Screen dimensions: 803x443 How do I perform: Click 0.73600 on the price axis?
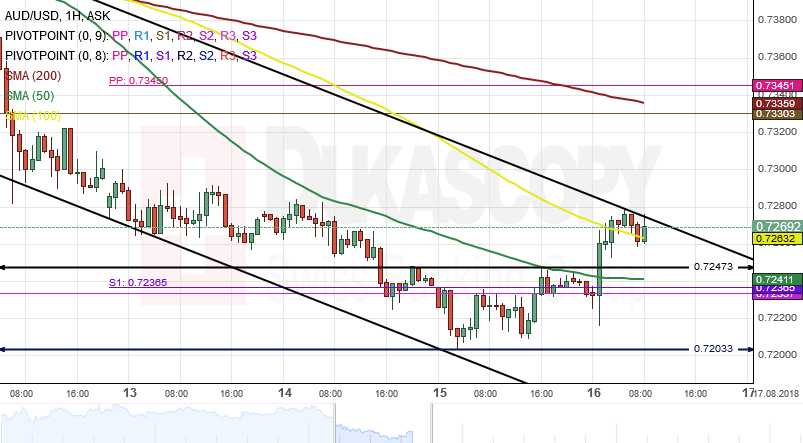point(777,57)
